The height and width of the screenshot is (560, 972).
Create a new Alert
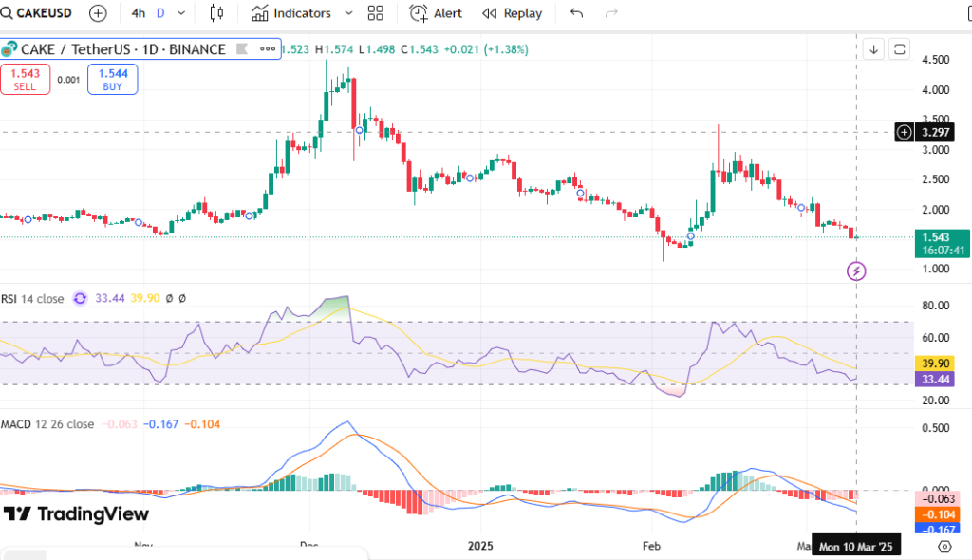(x=436, y=13)
